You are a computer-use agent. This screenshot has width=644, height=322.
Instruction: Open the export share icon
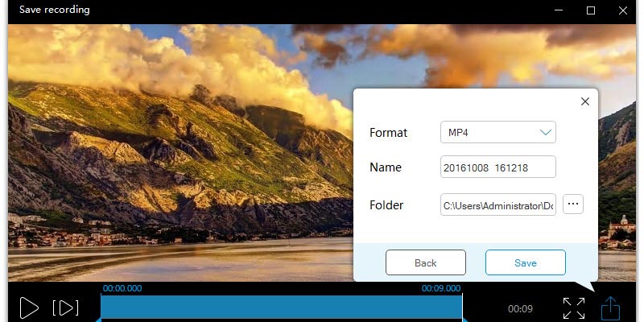click(610, 308)
